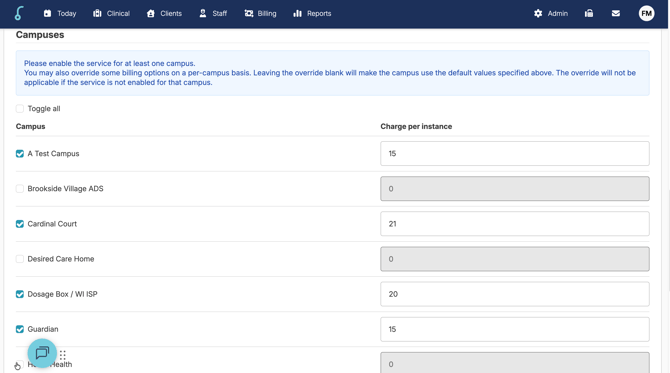Click the A Test Campus label
The image size is (670, 373).
pyautogui.click(x=53, y=153)
